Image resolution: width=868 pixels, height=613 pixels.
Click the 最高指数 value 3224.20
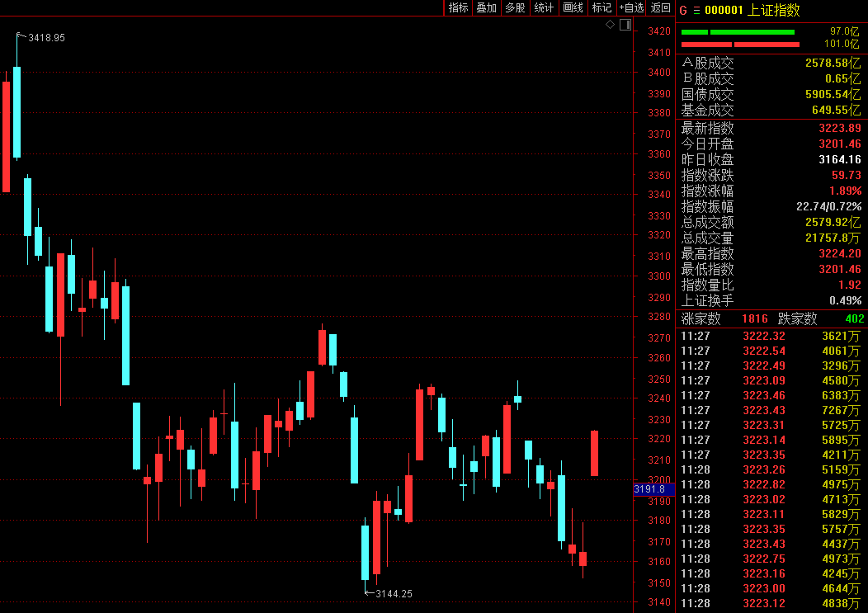[840, 253]
